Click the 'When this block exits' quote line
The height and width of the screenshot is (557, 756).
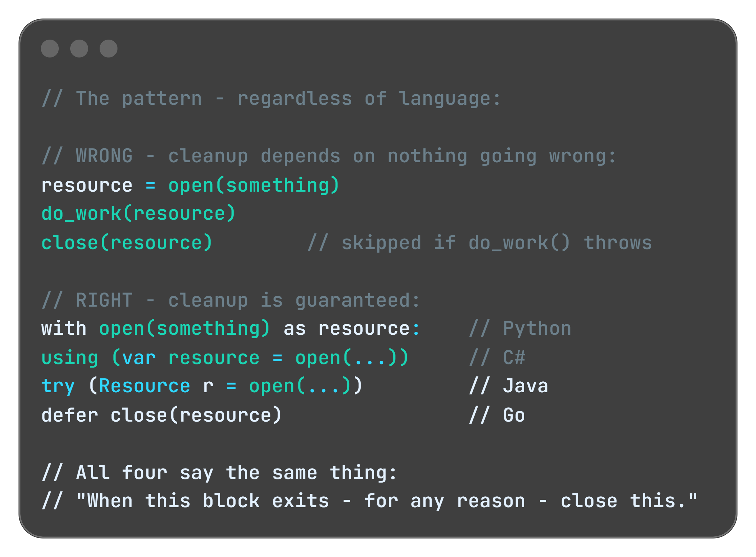[369, 501]
